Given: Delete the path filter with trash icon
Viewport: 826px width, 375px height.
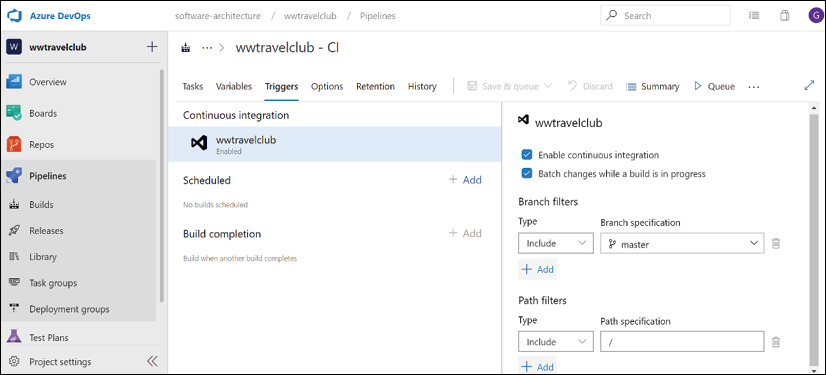Looking at the screenshot, I should tap(776, 342).
